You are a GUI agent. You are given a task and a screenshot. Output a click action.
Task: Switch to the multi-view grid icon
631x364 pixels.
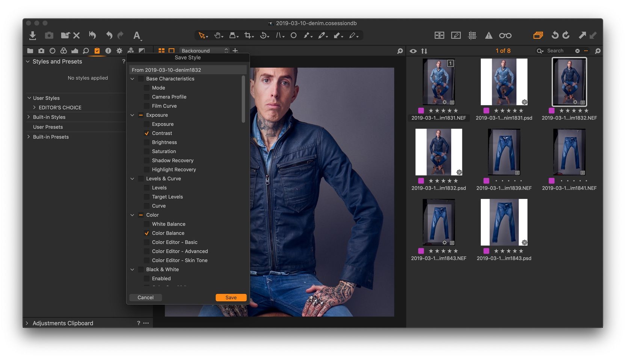click(x=162, y=51)
